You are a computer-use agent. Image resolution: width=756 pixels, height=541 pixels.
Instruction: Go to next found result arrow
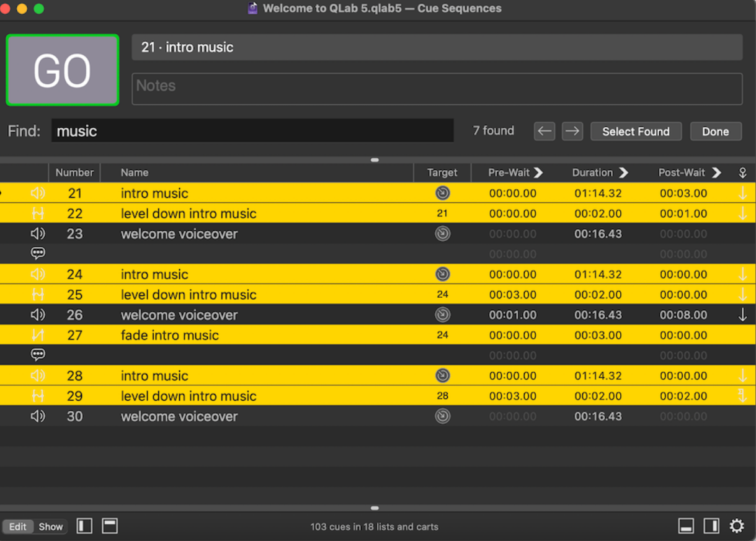pos(572,131)
